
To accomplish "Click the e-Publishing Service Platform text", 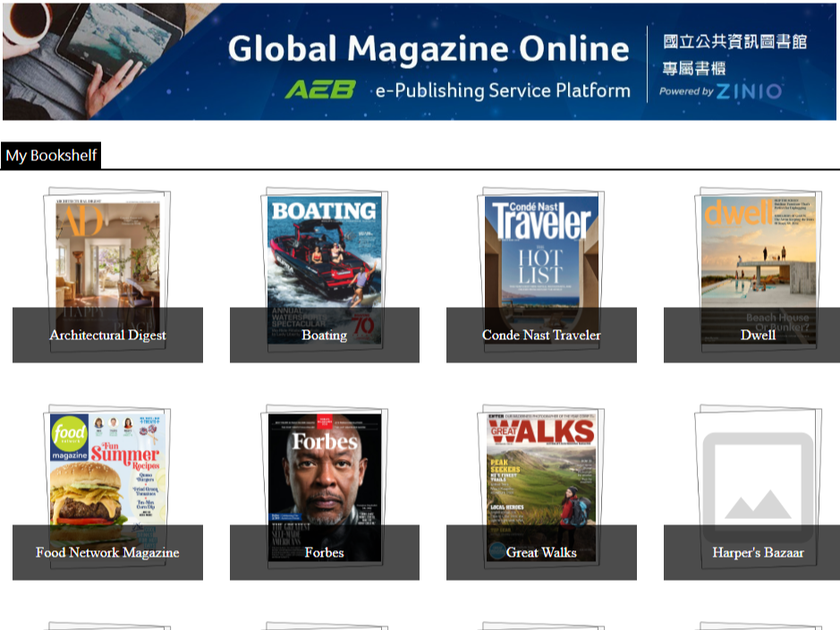I will (503, 90).
